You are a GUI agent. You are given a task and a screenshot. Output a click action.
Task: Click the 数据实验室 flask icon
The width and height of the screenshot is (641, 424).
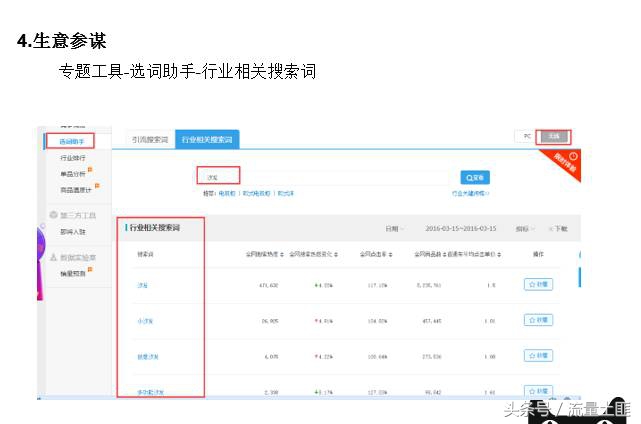[53, 257]
